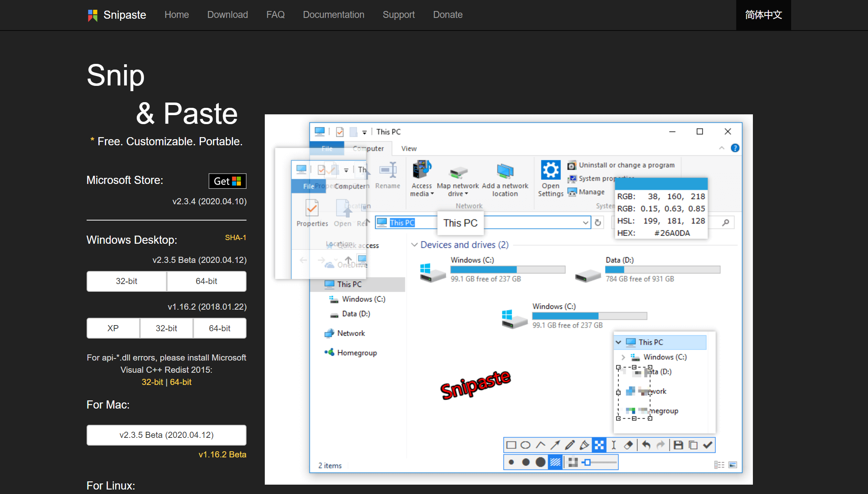Open the Download nav item
This screenshot has height=494, width=868.
pyautogui.click(x=227, y=15)
